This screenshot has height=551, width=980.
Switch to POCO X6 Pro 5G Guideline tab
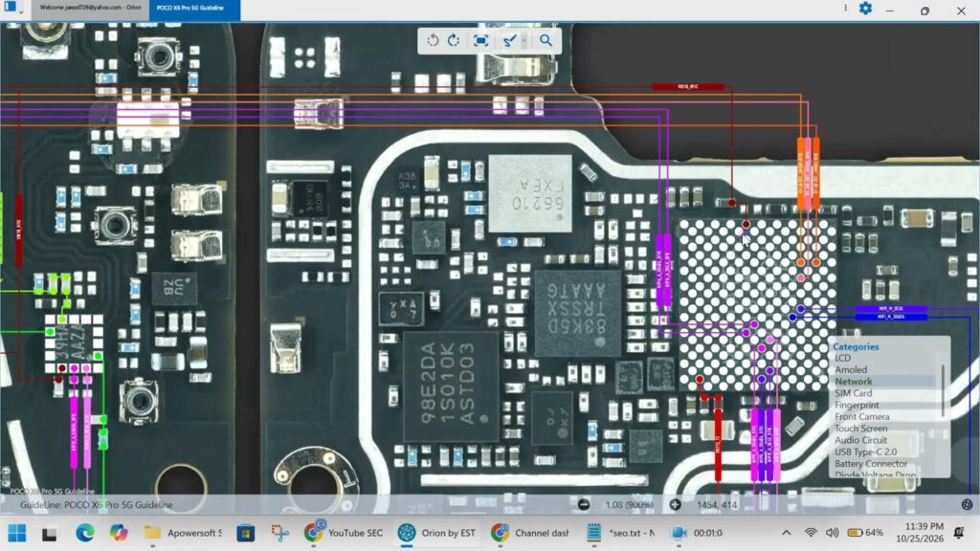(x=194, y=8)
